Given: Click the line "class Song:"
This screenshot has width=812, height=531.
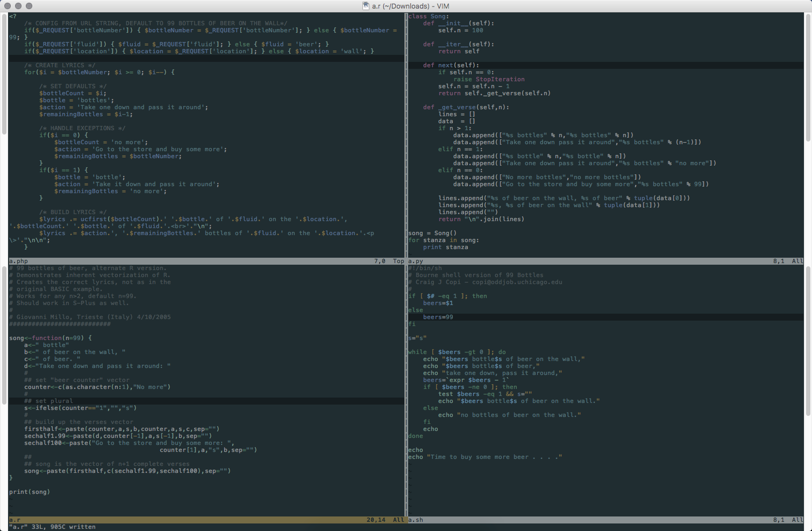Looking at the screenshot, I should 429,16.
